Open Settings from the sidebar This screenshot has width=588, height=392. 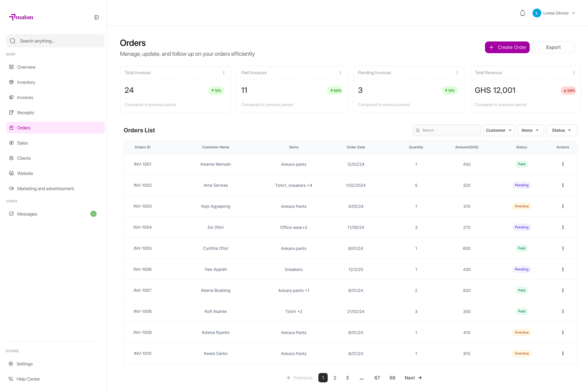point(25,364)
